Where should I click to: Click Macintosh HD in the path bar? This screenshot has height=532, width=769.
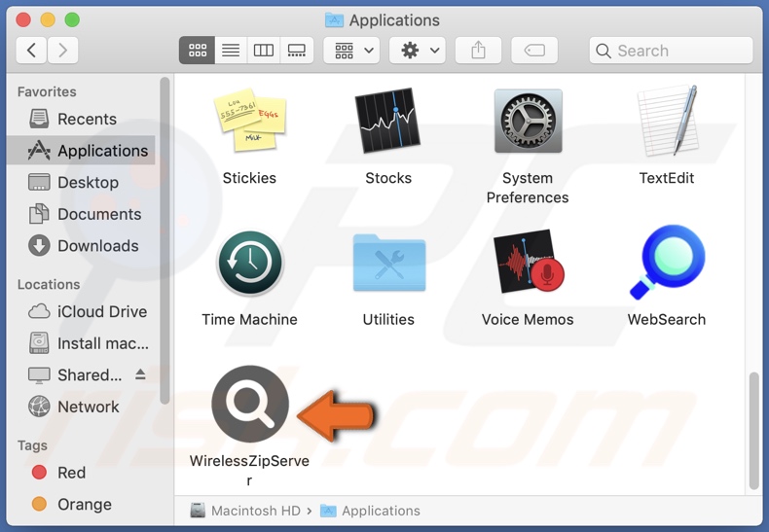pyautogui.click(x=245, y=511)
